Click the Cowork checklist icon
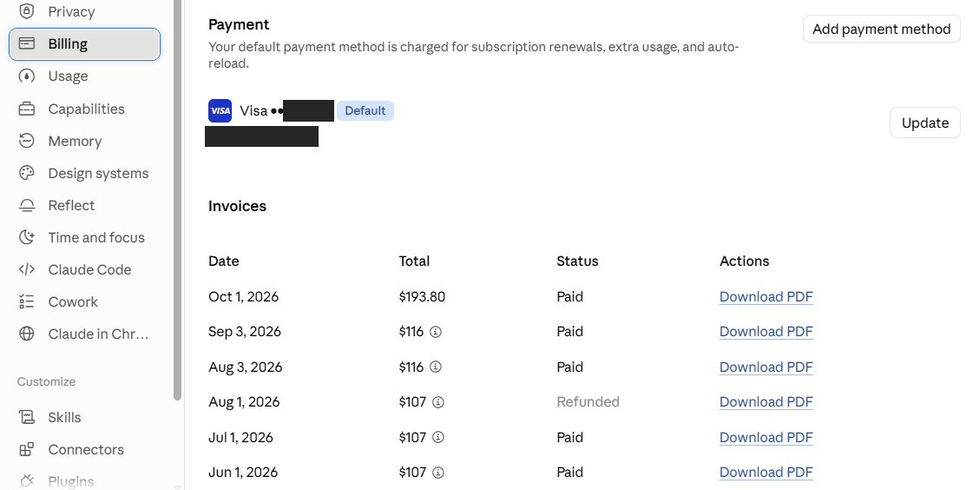This screenshot has height=490, width=980. pyautogui.click(x=26, y=301)
